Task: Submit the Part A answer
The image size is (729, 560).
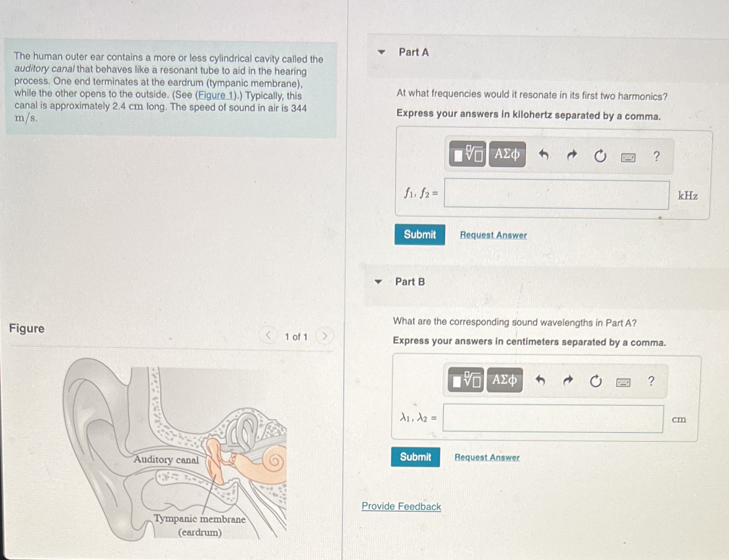Action: [420, 235]
